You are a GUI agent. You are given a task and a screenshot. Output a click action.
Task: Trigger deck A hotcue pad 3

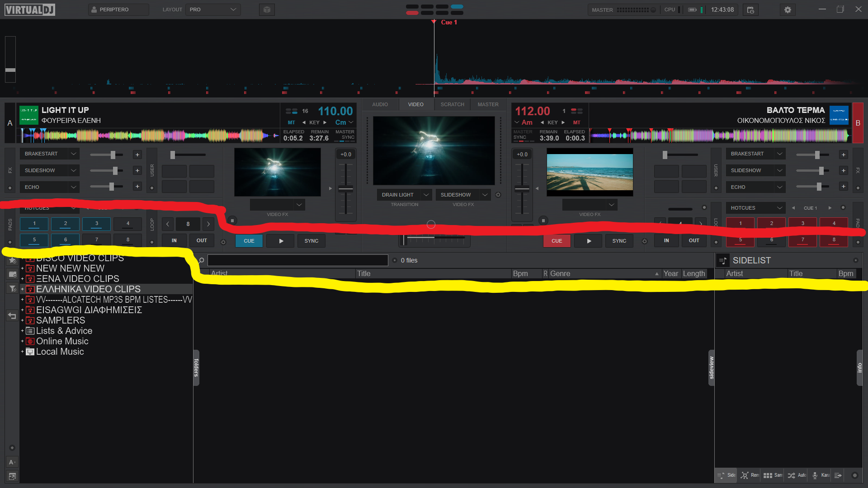tap(96, 224)
